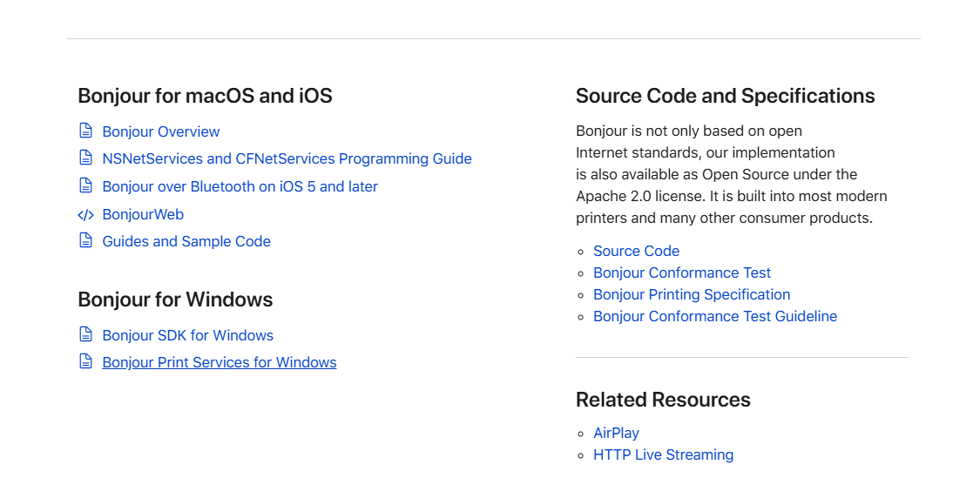This screenshot has height=498, width=980.
Task: Open Bonjour Printing Specification link
Action: pyautogui.click(x=692, y=294)
